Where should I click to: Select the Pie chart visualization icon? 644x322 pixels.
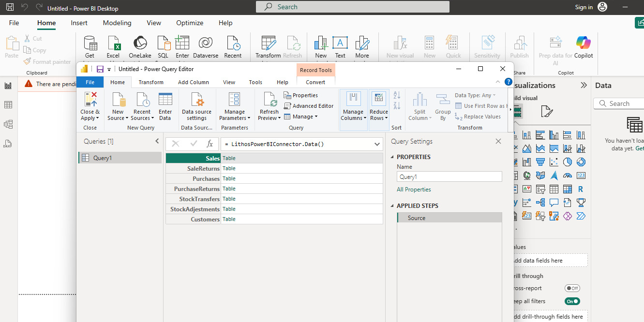[x=568, y=161]
